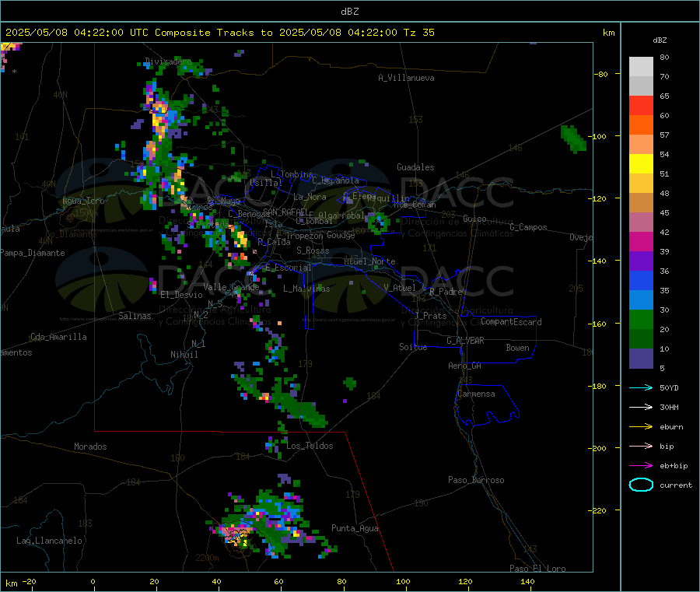Click the Lag.Llancanelo label

coord(49,541)
